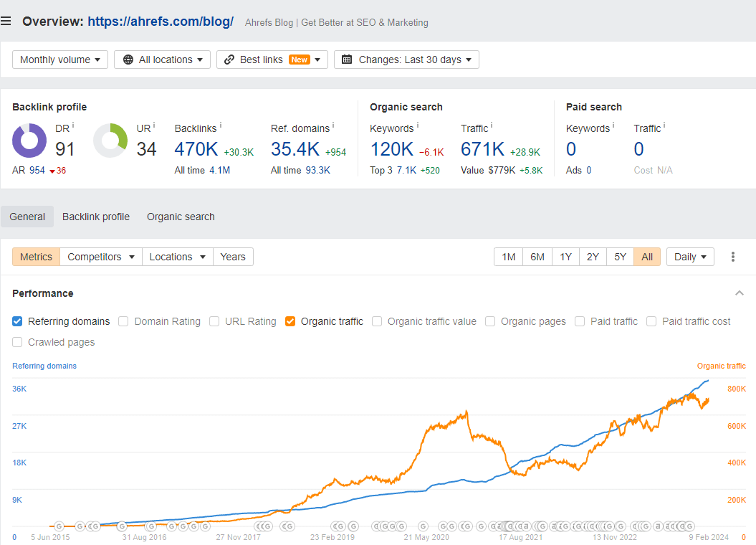Open the hamburger navigation menu

pos(6,21)
